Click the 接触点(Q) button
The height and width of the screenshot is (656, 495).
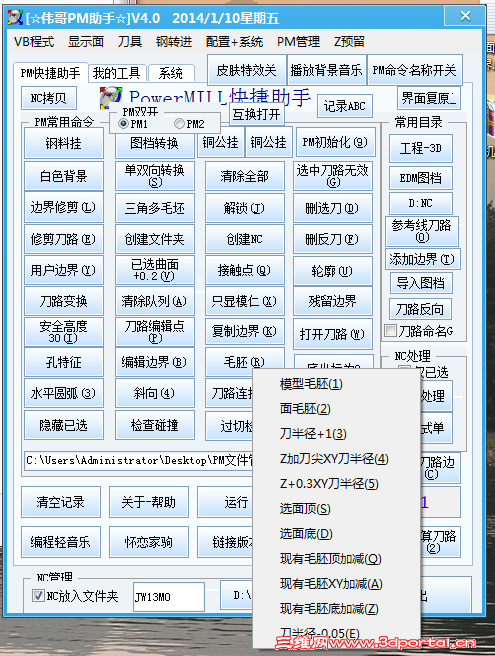tap(245, 271)
